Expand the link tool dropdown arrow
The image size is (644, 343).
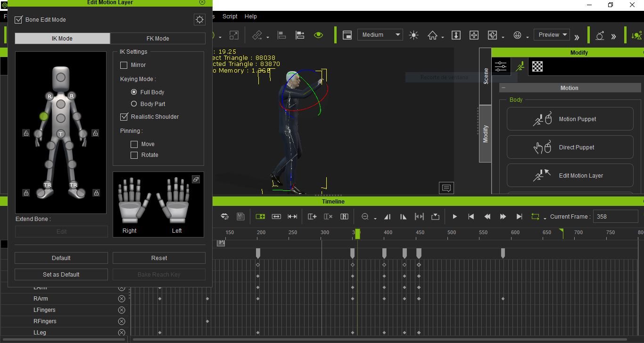pos(268,37)
